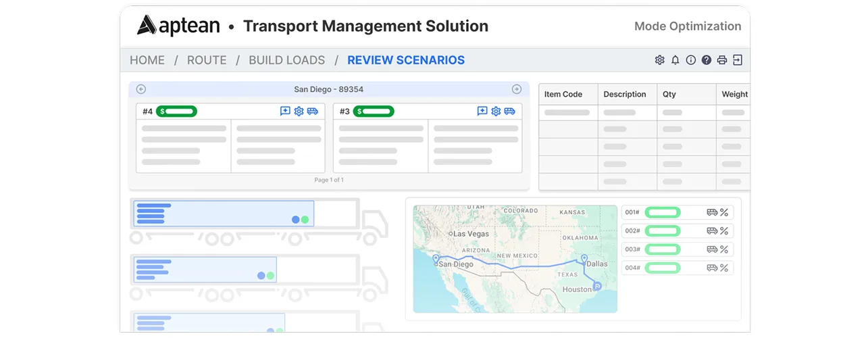Go to next stop with right arrow
868x338 pixels.
516,89
